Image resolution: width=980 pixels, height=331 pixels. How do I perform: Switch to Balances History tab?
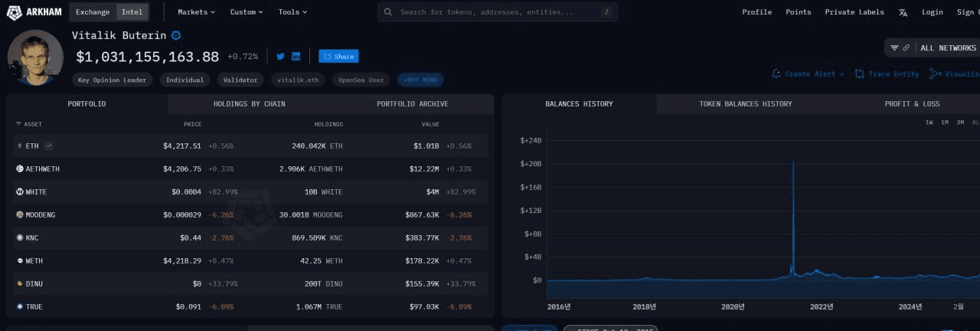pos(579,103)
